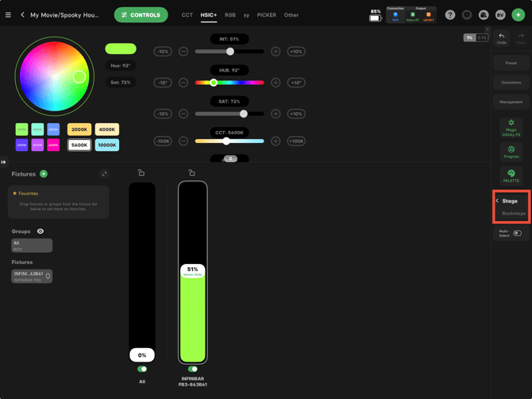Viewport: 532px width, 399px height.
Task: Open the Program mode
Action: pos(511,152)
